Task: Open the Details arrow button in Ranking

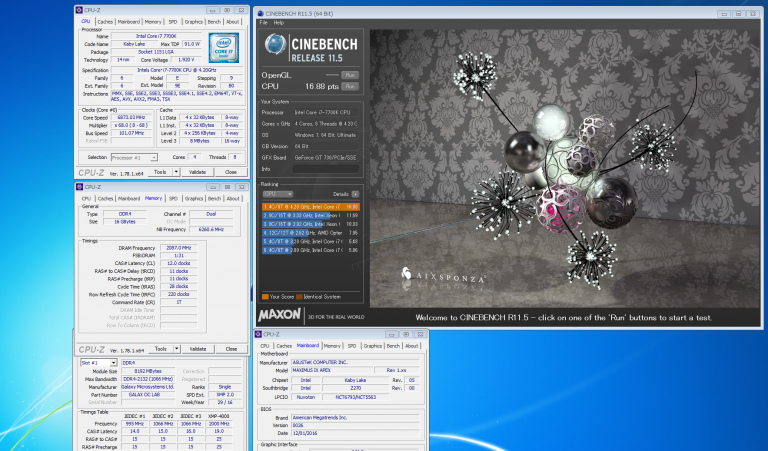Action: coord(355,194)
